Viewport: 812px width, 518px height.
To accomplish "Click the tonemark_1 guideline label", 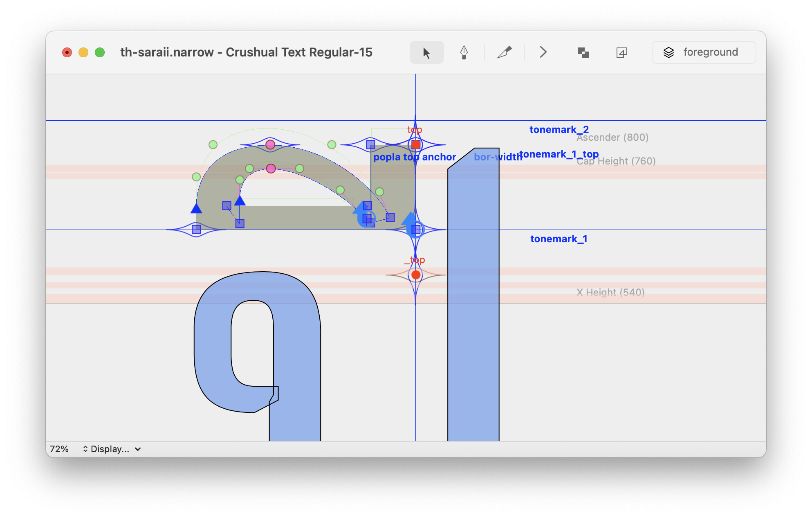I will 559,239.
